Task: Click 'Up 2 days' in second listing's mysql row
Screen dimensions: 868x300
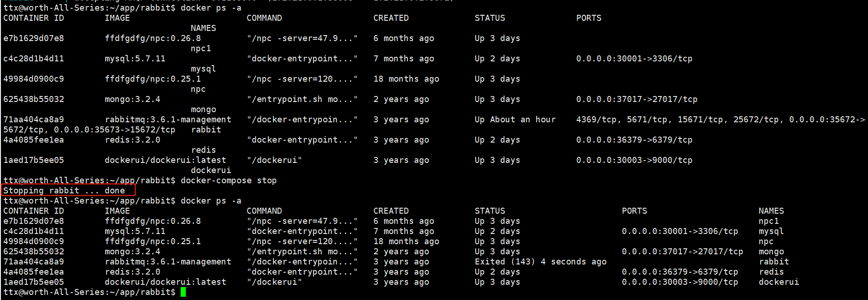Action: pyautogui.click(x=497, y=231)
